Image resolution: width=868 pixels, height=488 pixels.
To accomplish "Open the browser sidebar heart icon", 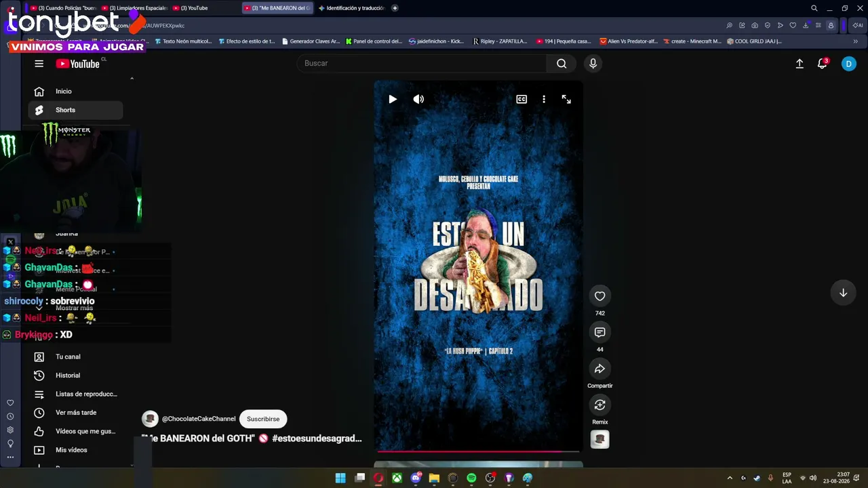I will [x=10, y=403].
